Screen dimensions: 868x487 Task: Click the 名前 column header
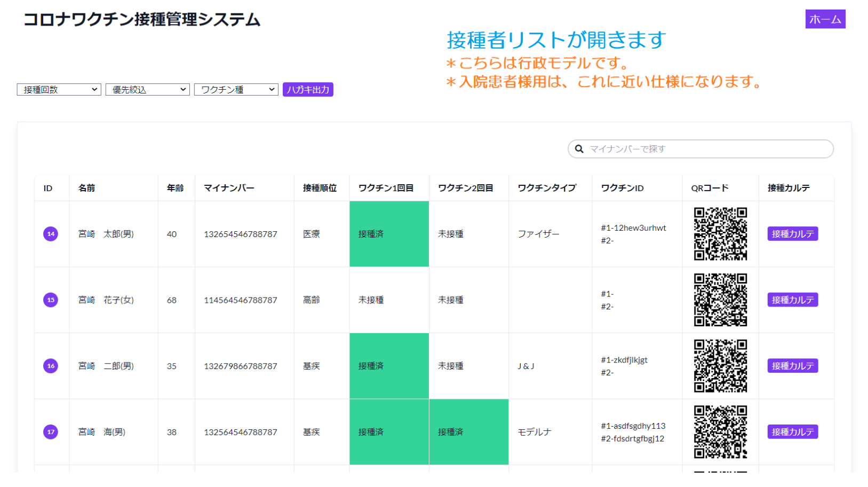coord(86,188)
